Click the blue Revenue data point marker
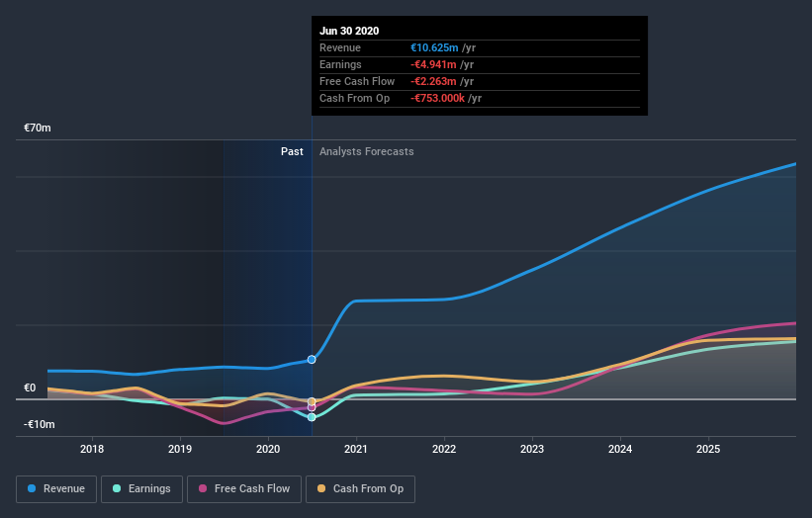This screenshot has height=518, width=812. click(x=312, y=360)
